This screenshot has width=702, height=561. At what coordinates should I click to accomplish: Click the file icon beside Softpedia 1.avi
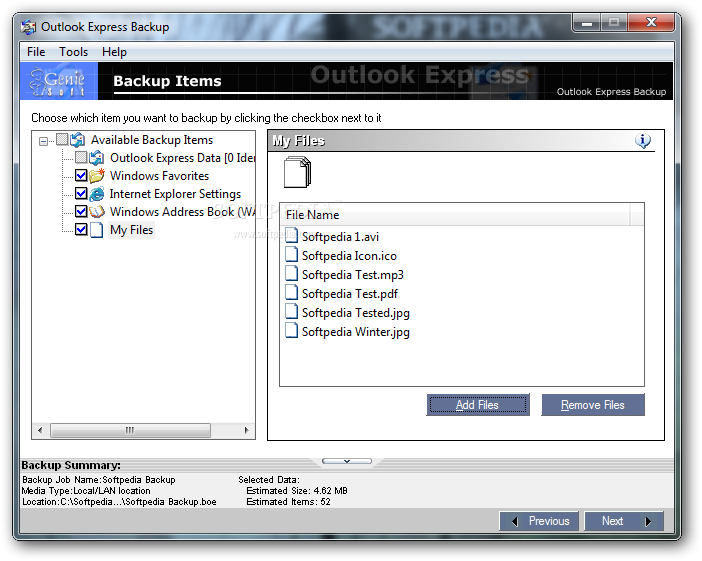(x=291, y=236)
